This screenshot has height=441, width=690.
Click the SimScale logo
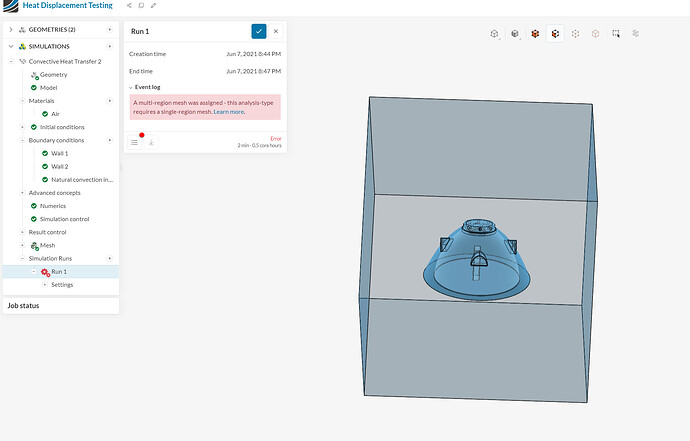point(11,6)
